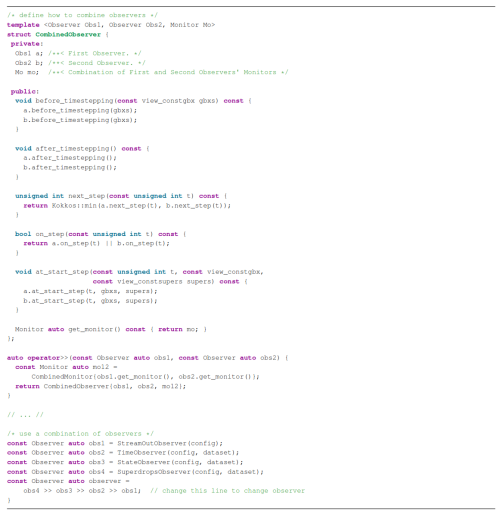Click 'Monitor auto get_monitor() const' line
Image resolution: width=500 pixels, height=515 pixels.
point(111,330)
